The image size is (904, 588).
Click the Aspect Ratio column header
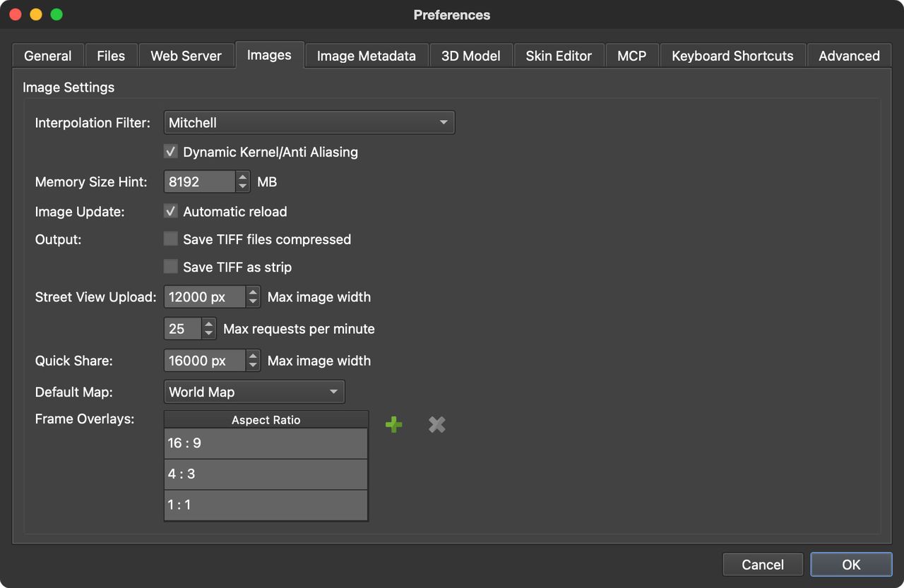pos(266,420)
